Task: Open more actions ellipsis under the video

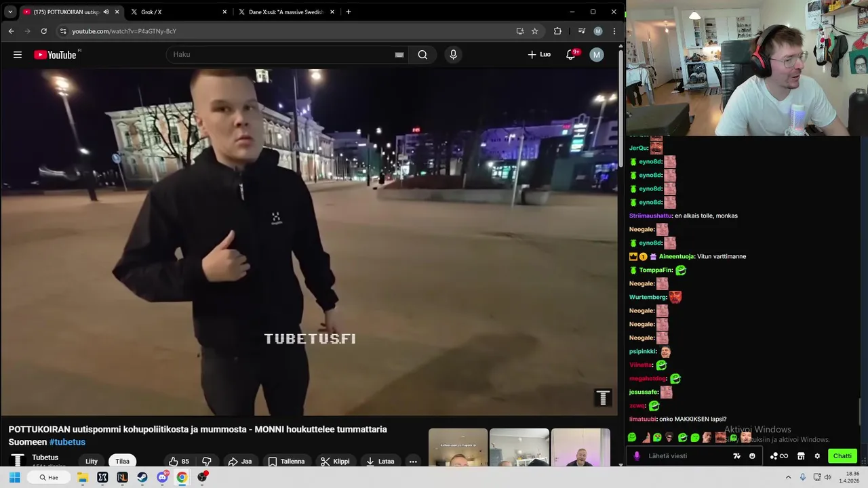Action: point(412,462)
